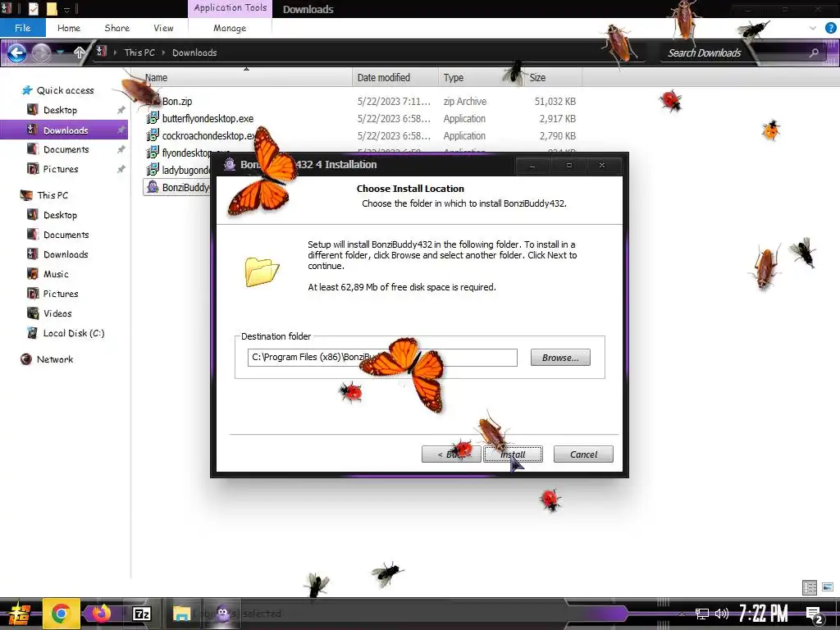Select the Bon.zip file
This screenshot has width=840, height=630.
pos(177,101)
